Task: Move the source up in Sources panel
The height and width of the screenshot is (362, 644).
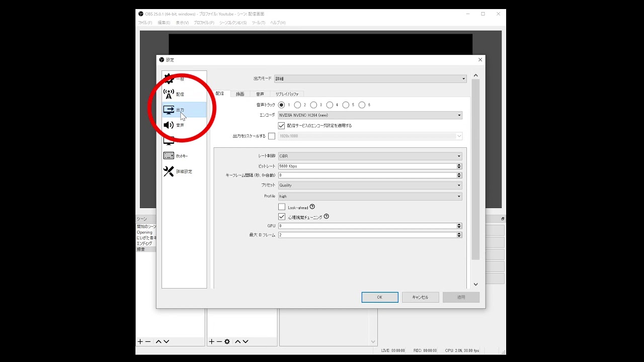Action: pos(238,341)
